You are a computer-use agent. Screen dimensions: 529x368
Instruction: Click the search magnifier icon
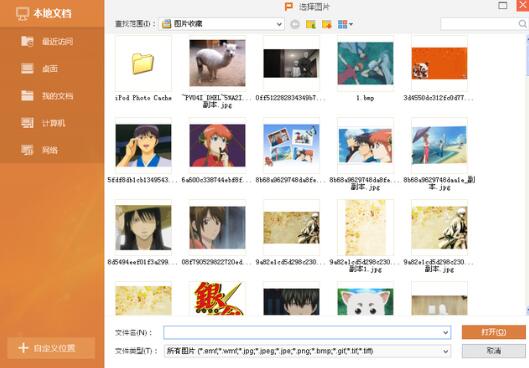[x=522, y=24]
